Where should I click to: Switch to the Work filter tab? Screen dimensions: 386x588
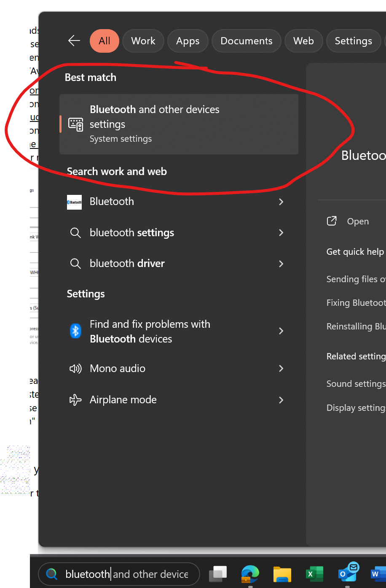pyautogui.click(x=143, y=41)
